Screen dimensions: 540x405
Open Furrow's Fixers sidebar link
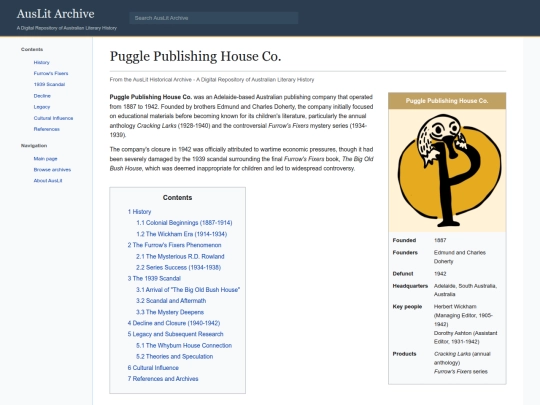tap(51, 73)
